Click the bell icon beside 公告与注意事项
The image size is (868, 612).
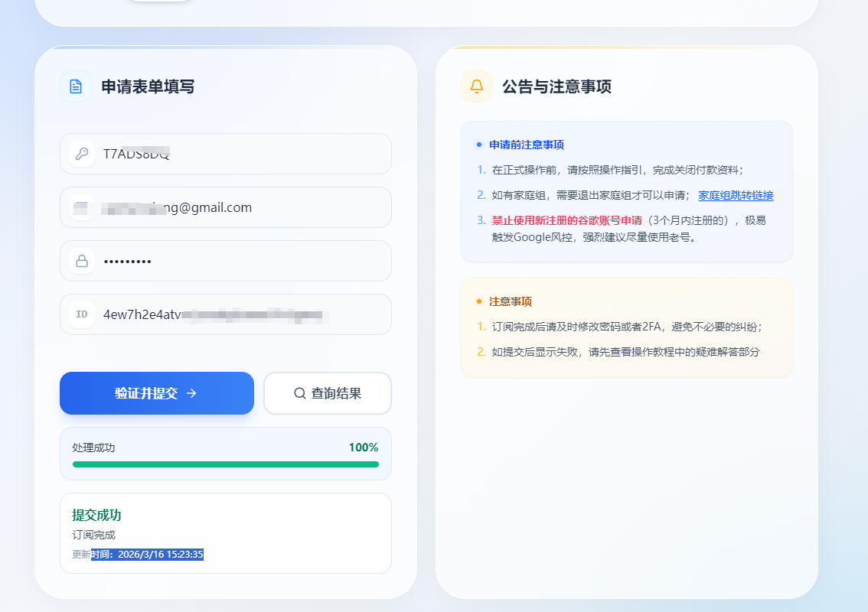(x=477, y=86)
